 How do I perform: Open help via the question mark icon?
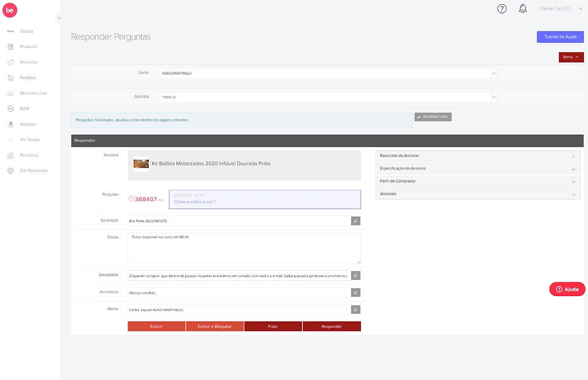[x=502, y=9]
